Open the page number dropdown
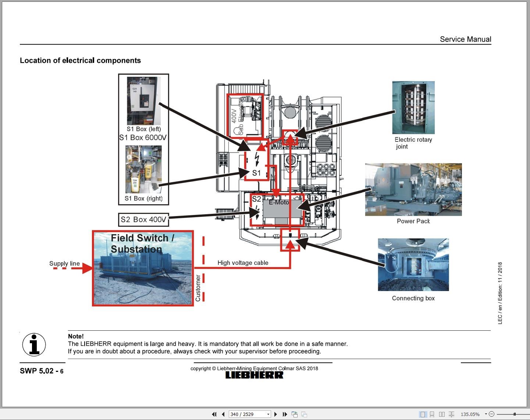 268,414
